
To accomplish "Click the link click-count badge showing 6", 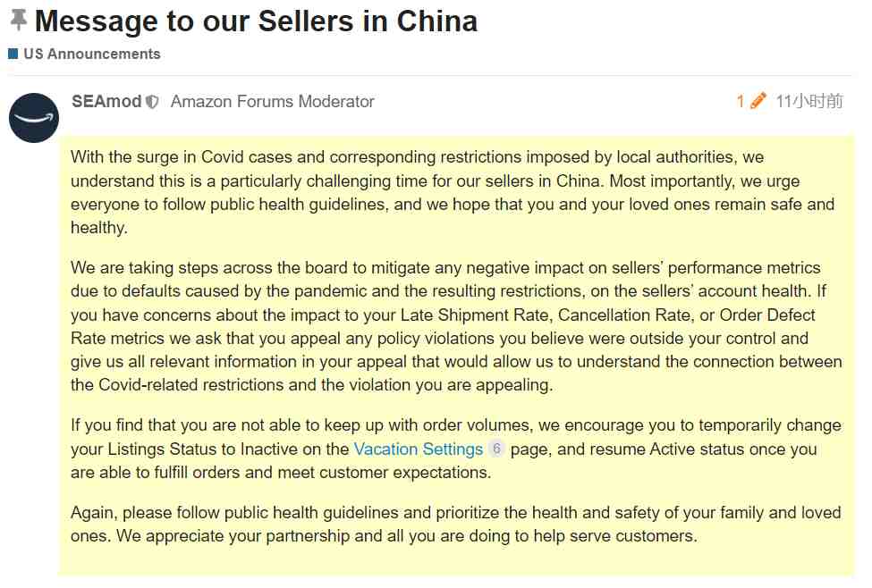I will (496, 449).
